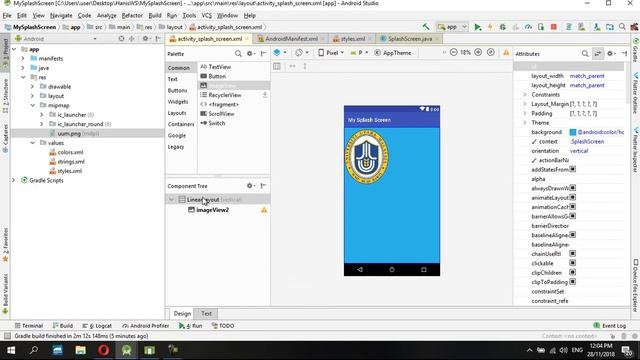Select Widgets palette category
This screenshot has width=640, height=360.
tap(178, 102)
